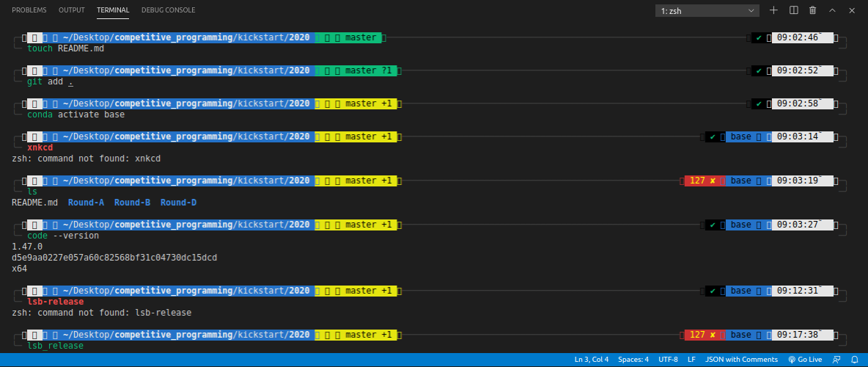Click the 'lsb_release' command at bottom

pyautogui.click(x=56, y=346)
